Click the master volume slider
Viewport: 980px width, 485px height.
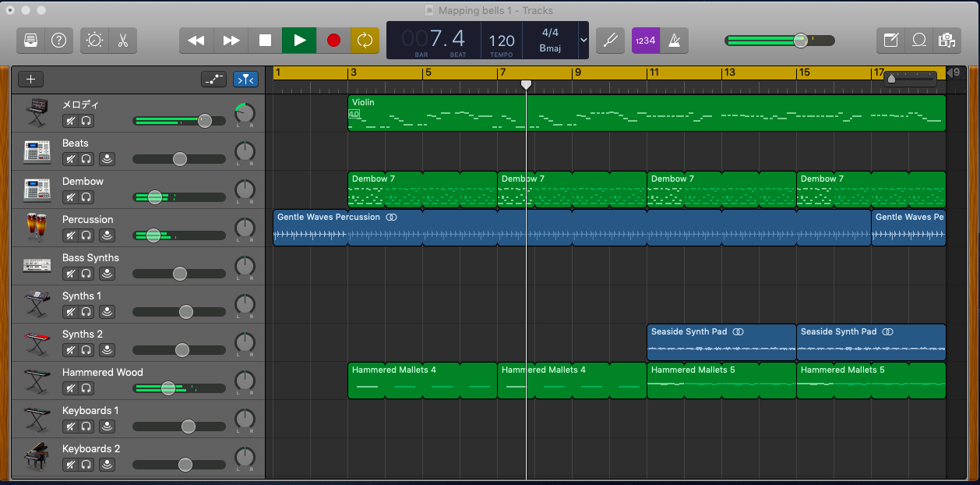coord(799,40)
